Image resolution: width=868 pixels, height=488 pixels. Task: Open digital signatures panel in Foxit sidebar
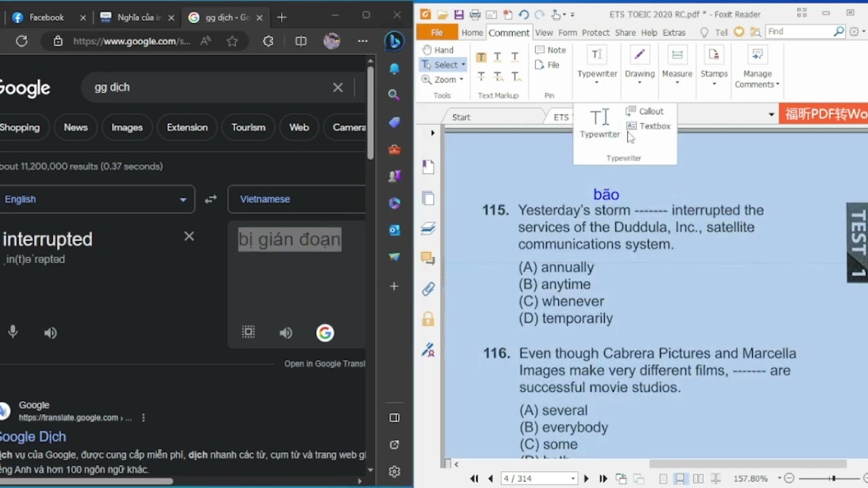click(428, 350)
